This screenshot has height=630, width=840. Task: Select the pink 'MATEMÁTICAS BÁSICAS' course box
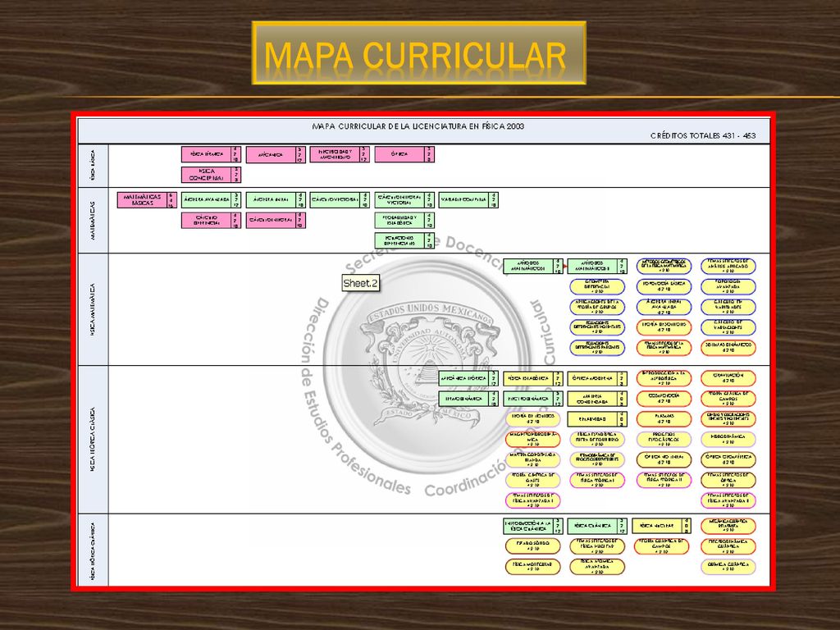pos(147,200)
